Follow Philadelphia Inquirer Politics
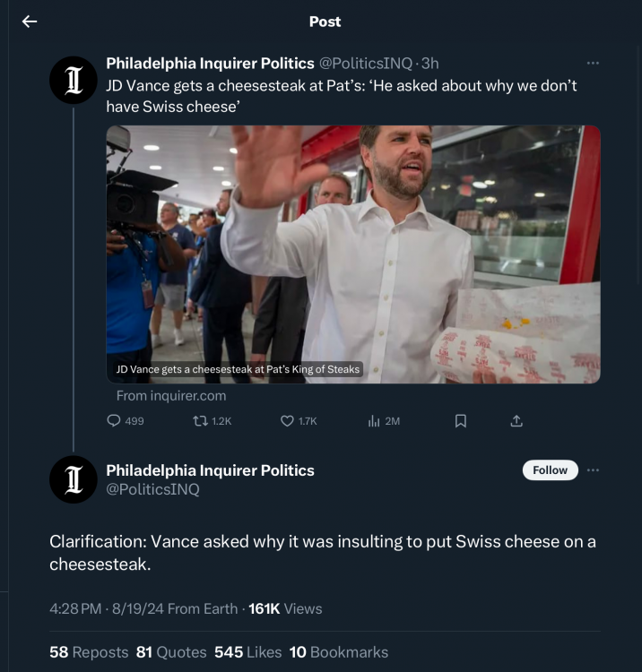Screen dimensions: 642x672 tap(550, 470)
